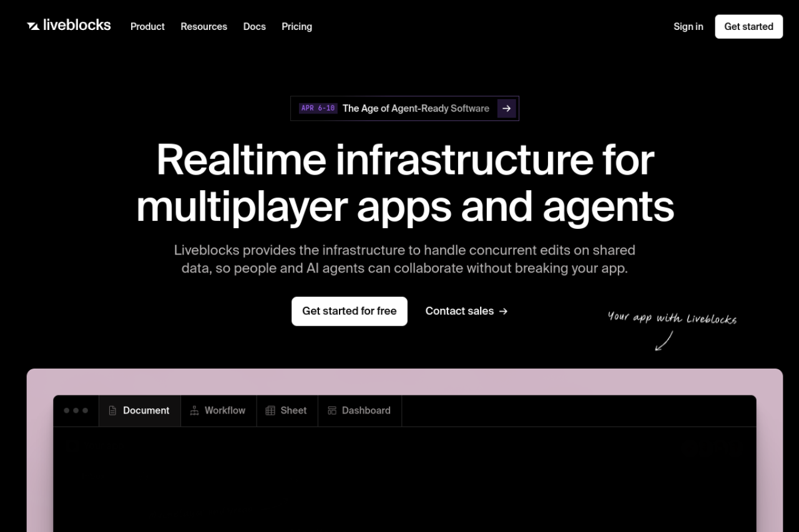Click the liveblocks wordmark text
Image resolution: width=799 pixels, height=532 pixels.
point(77,26)
